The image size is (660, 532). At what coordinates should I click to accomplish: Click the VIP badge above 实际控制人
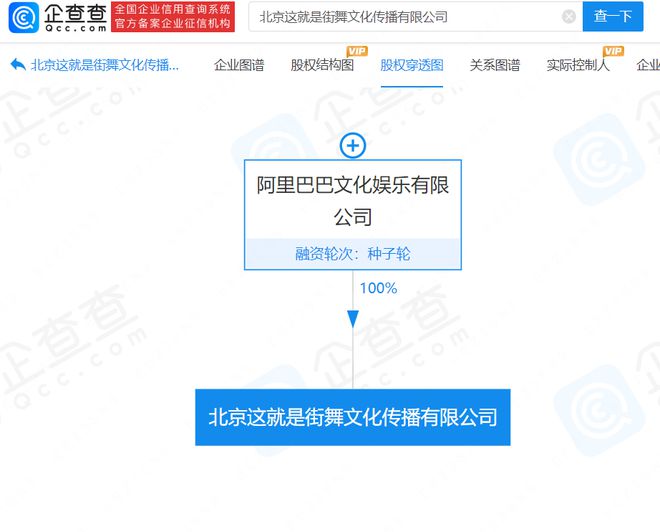[x=613, y=51]
